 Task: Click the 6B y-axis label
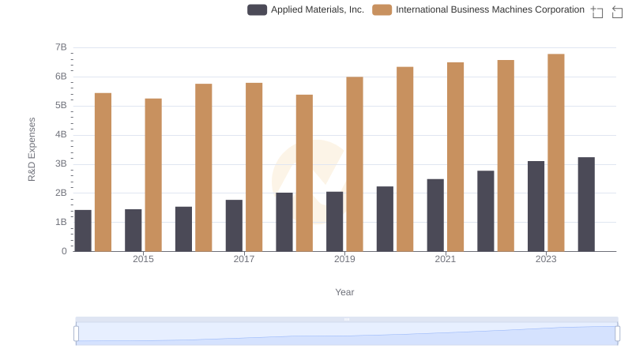pos(61,77)
